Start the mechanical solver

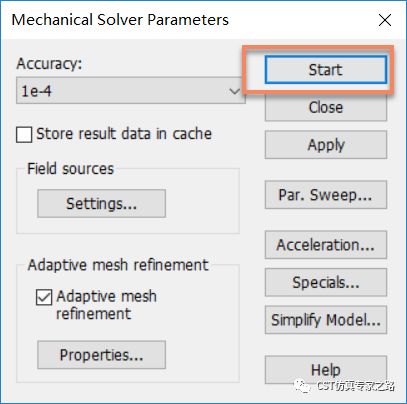[326, 70]
